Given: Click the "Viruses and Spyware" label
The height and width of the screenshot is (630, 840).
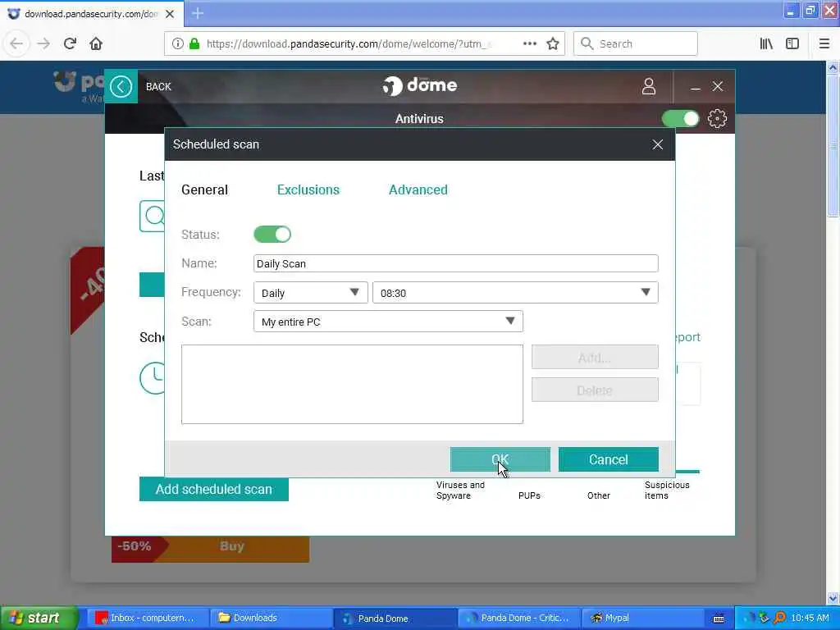Looking at the screenshot, I should (x=460, y=491).
